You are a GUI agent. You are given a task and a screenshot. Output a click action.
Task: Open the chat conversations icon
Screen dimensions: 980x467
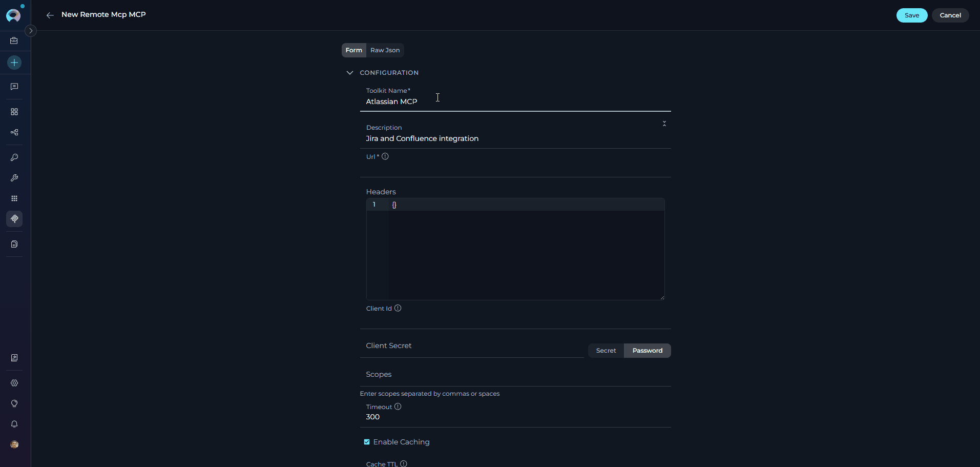click(x=14, y=87)
